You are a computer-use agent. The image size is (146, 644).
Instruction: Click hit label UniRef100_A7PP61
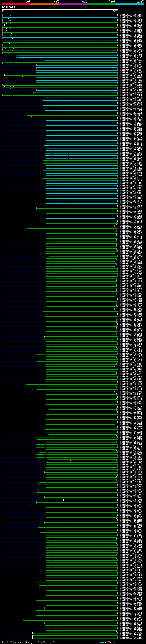tap(131, 27)
